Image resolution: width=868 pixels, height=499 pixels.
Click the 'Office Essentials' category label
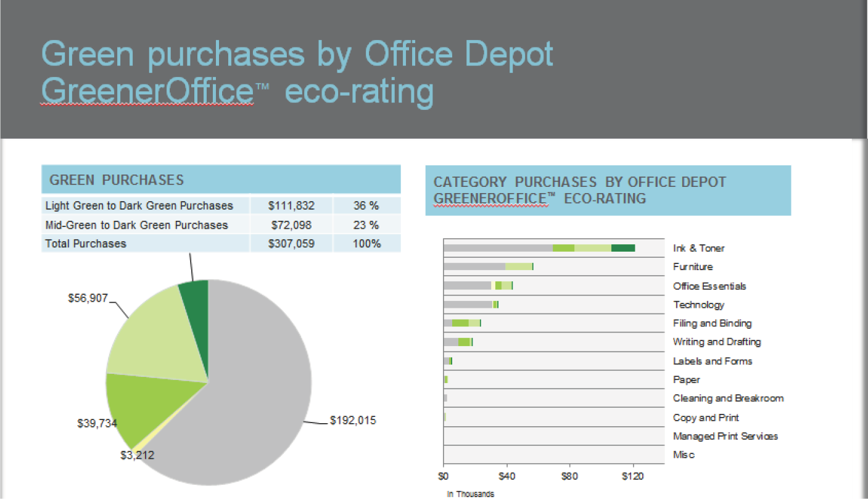click(709, 286)
